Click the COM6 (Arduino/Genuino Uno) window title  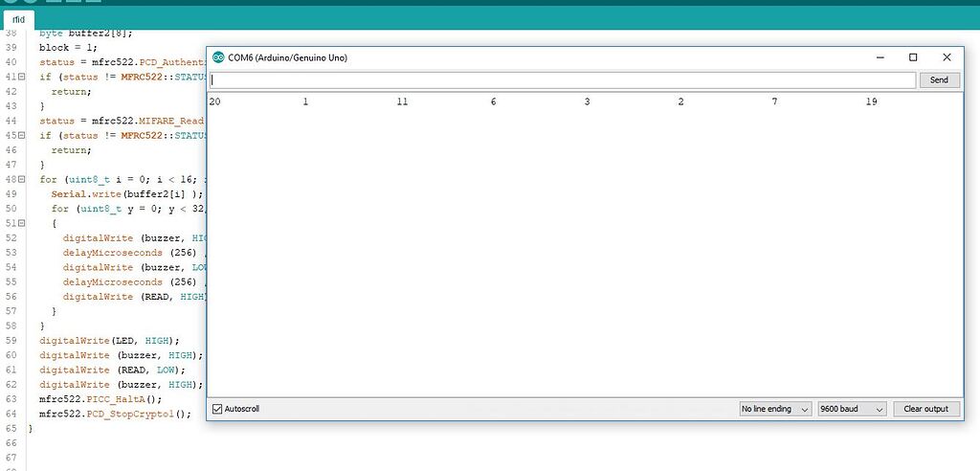pos(287,57)
